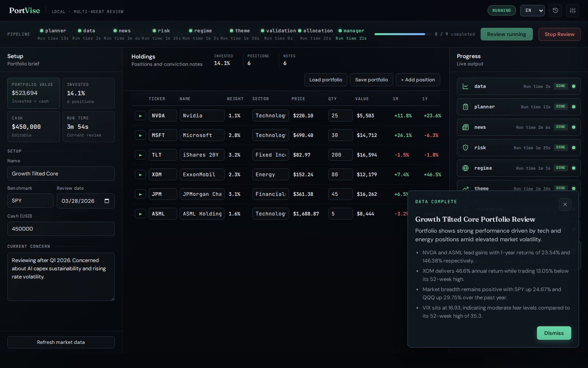The width and height of the screenshot is (588, 368).
Task: Open the settings sliders icon in header
Action: pyautogui.click(x=572, y=11)
